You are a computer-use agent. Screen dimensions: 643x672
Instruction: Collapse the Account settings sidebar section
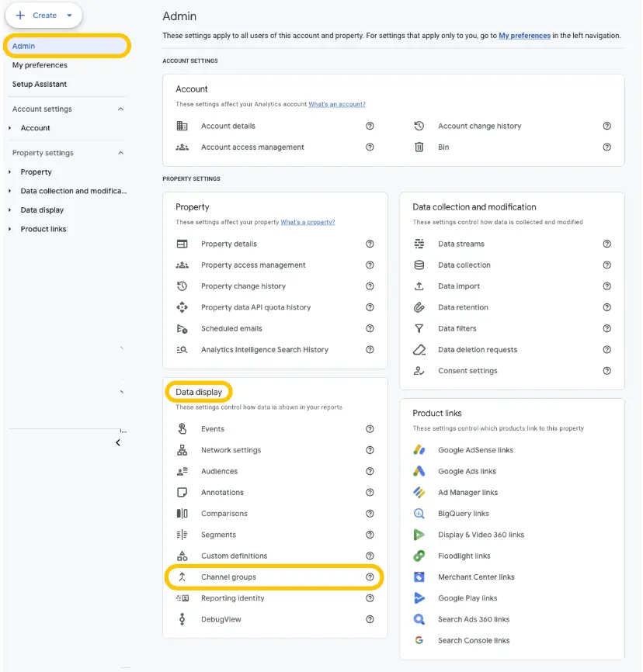pos(120,109)
